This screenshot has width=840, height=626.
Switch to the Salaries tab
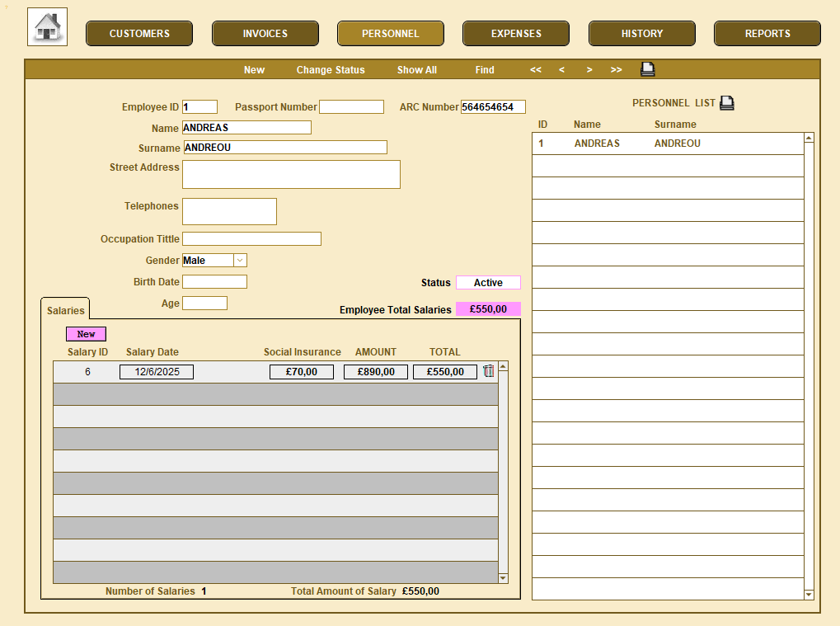pyautogui.click(x=65, y=310)
